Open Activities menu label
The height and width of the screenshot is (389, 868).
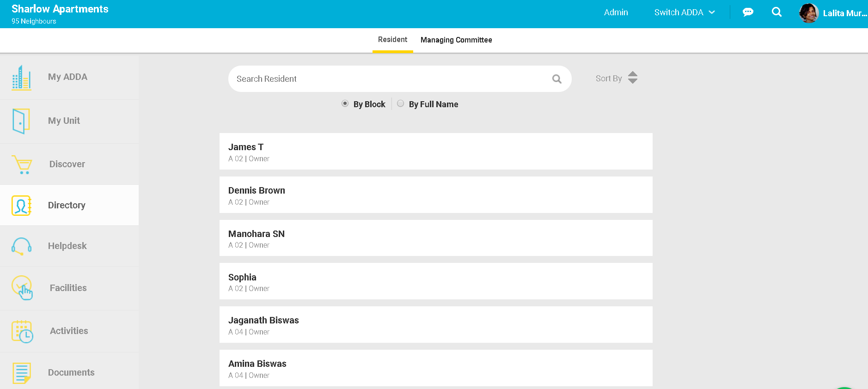click(69, 331)
